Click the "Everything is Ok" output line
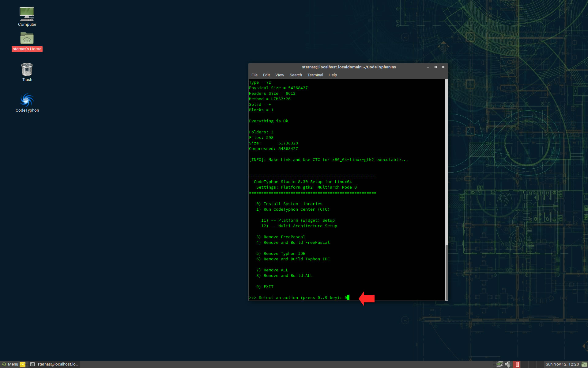588x368 pixels. [x=268, y=121]
